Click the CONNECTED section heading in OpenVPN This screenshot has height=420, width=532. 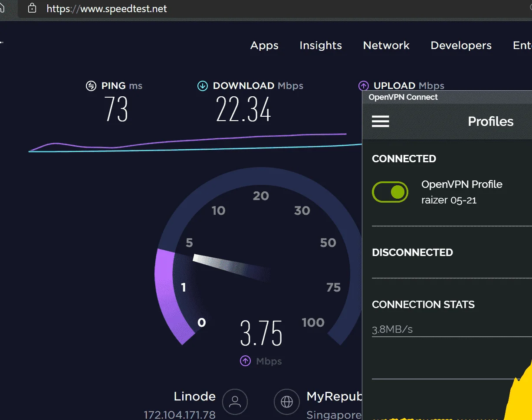pos(404,159)
